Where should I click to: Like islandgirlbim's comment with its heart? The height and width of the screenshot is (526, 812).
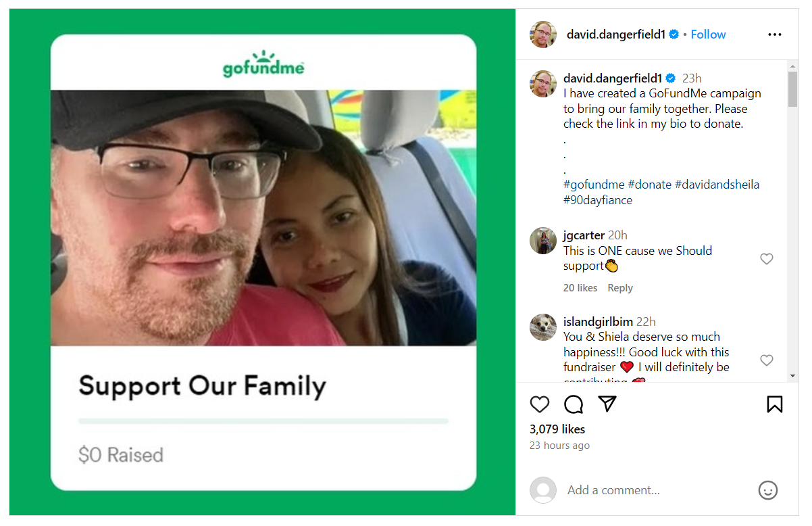click(x=767, y=360)
